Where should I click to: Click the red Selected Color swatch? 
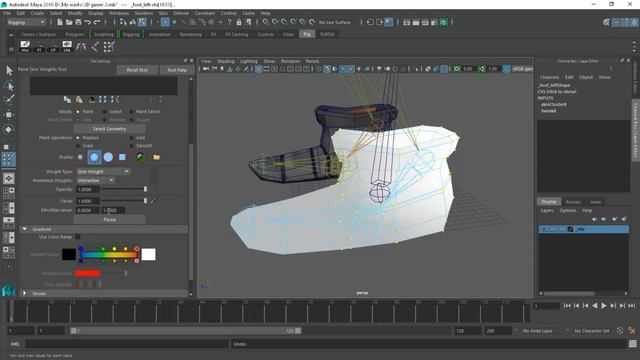[88, 273]
